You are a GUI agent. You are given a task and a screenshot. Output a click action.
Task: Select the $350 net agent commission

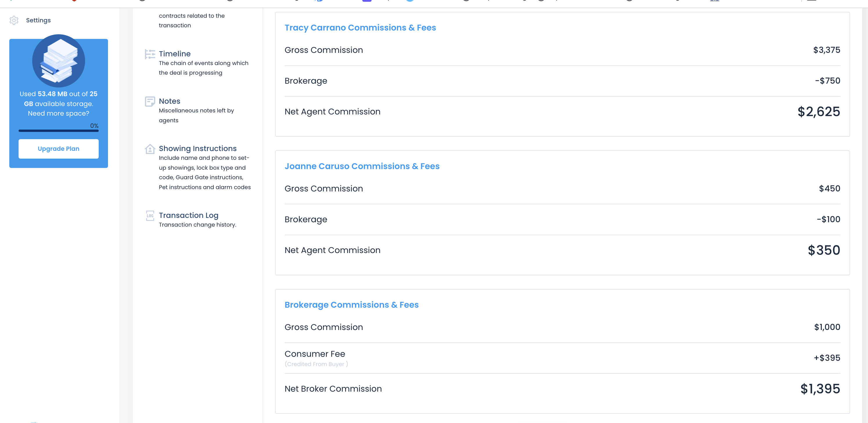pyautogui.click(x=824, y=250)
